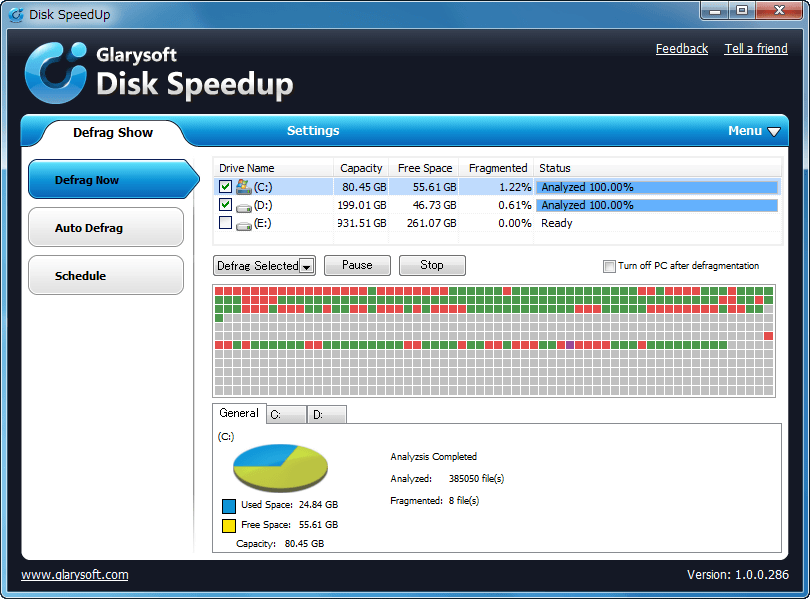Click the Glarysoft Disk Speedup logo icon
810x599 pixels.
[56, 73]
